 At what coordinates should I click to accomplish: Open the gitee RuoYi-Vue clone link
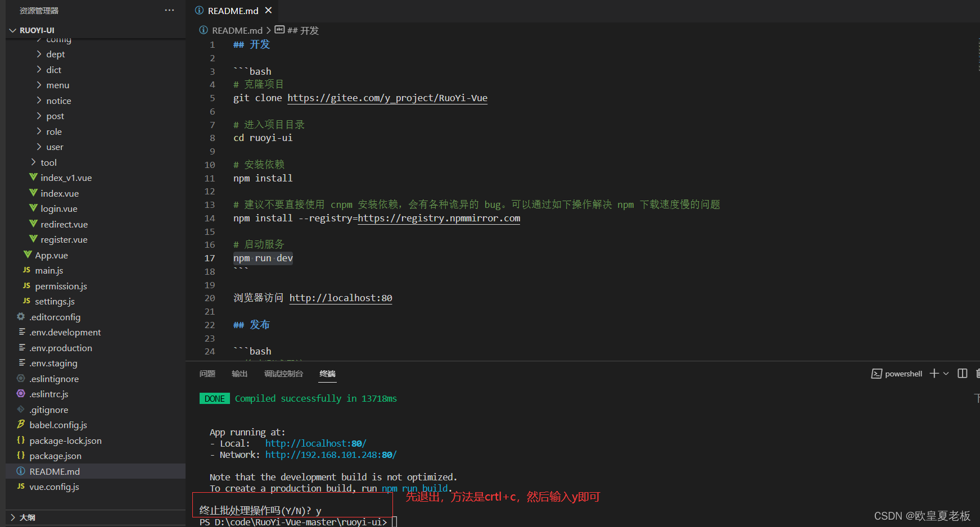pos(387,98)
